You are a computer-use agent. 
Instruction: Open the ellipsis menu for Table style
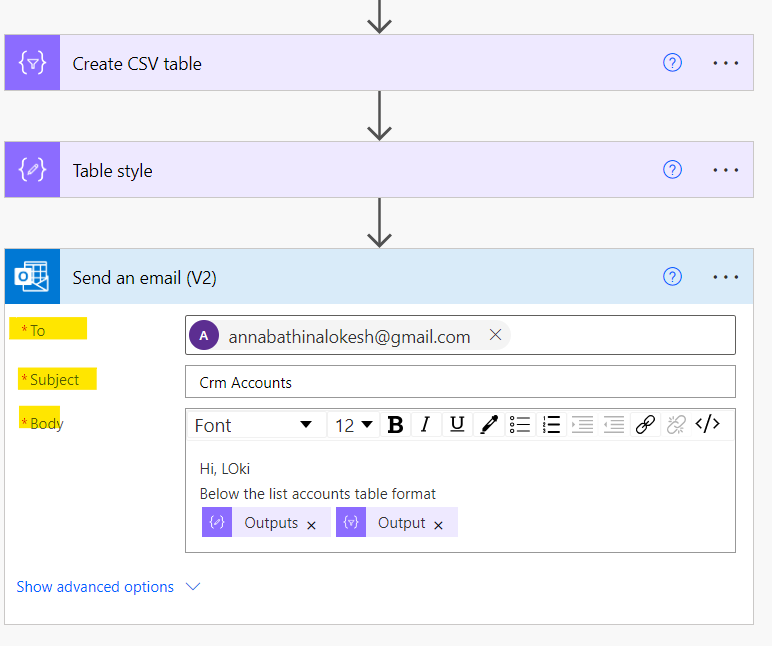726,170
